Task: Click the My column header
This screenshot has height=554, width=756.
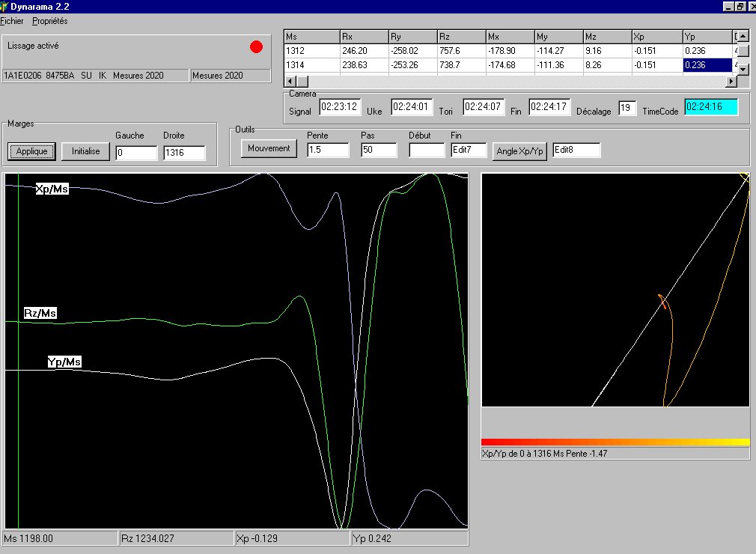Action: click(x=559, y=37)
